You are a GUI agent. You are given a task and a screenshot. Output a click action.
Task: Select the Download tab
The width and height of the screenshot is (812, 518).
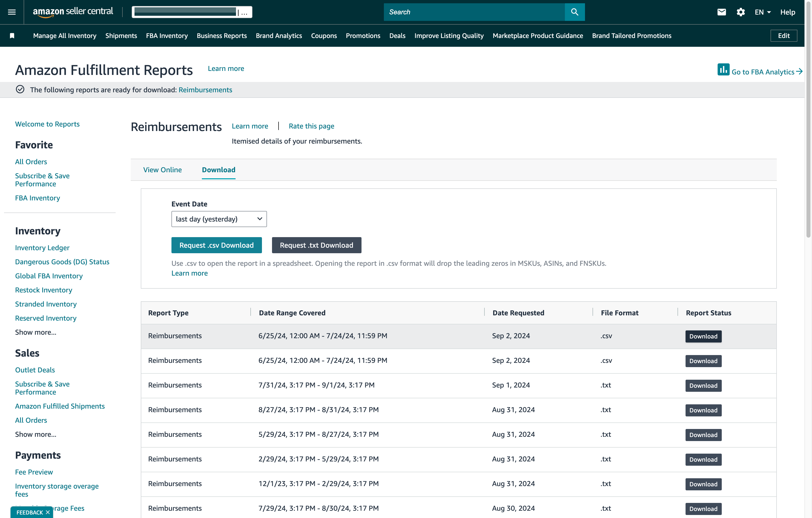tap(218, 170)
